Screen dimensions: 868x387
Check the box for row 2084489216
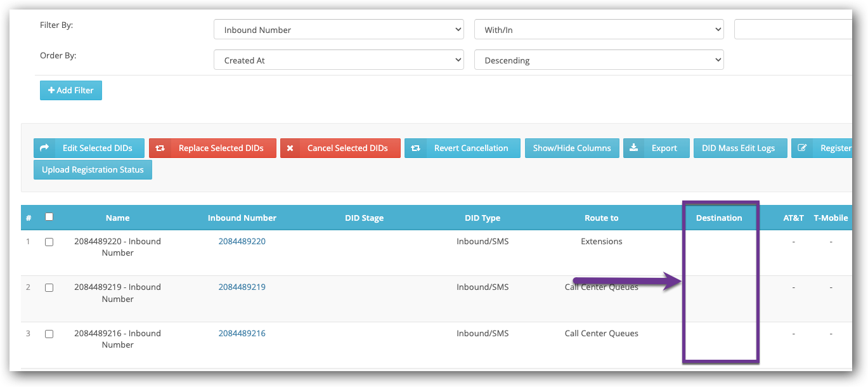(49, 334)
